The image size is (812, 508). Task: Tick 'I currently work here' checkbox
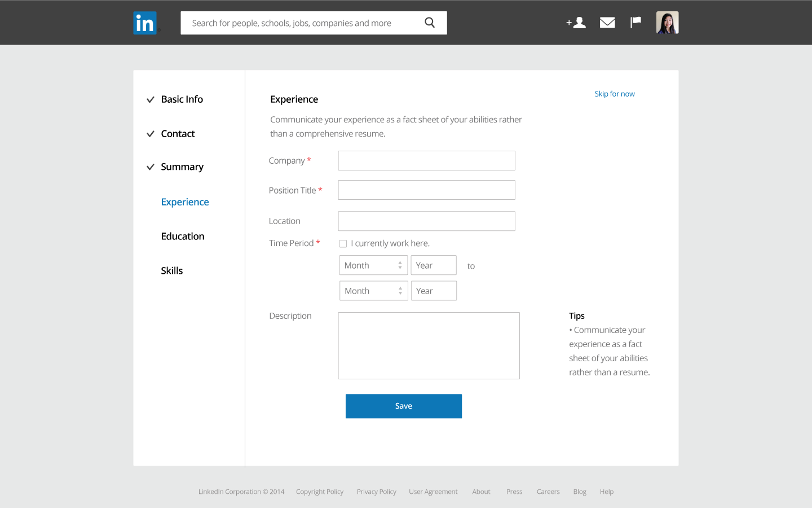(x=343, y=244)
